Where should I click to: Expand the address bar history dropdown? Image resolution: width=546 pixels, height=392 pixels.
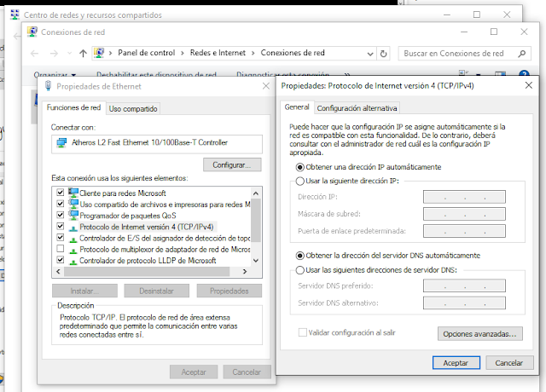pos(370,54)
